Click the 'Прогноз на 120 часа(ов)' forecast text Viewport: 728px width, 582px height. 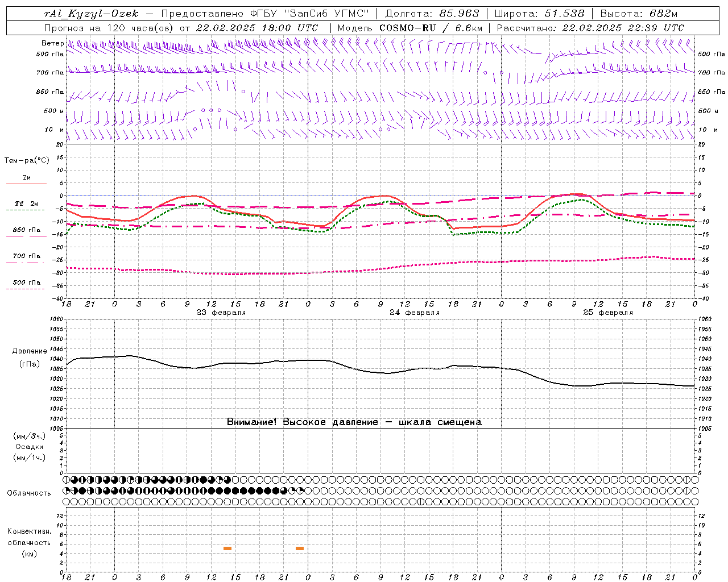[109, 28]
